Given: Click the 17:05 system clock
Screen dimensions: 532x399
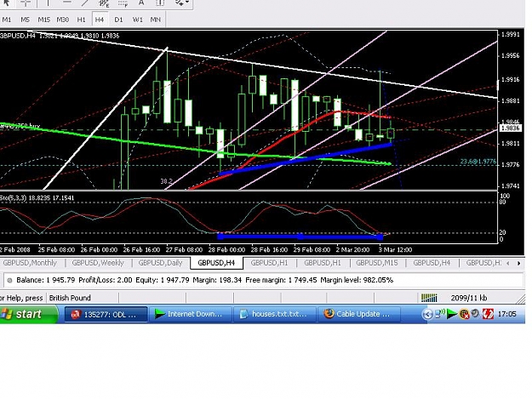Looking at the screenshot, I should pyautogui.click(x=506, y=314).
